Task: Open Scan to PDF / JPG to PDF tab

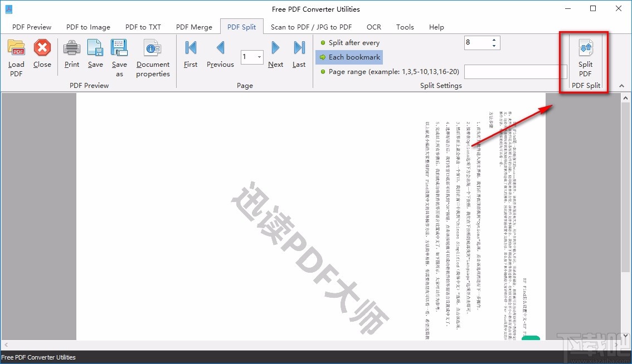Action: click(311, 27)
